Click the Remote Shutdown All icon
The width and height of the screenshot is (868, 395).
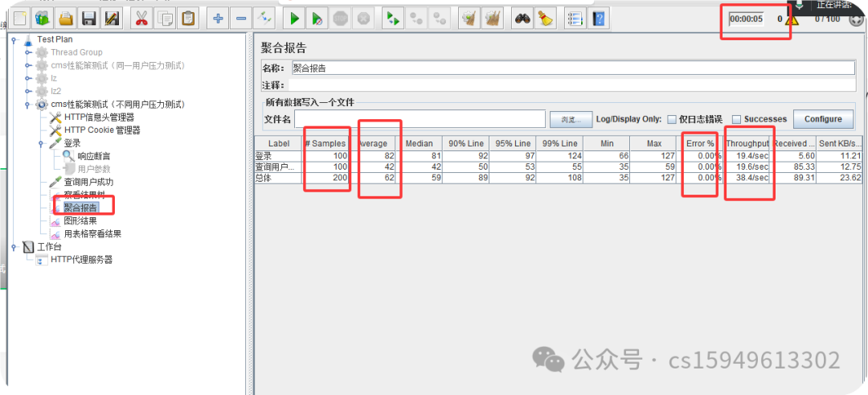pyautogui.click(x=440, y=19)
